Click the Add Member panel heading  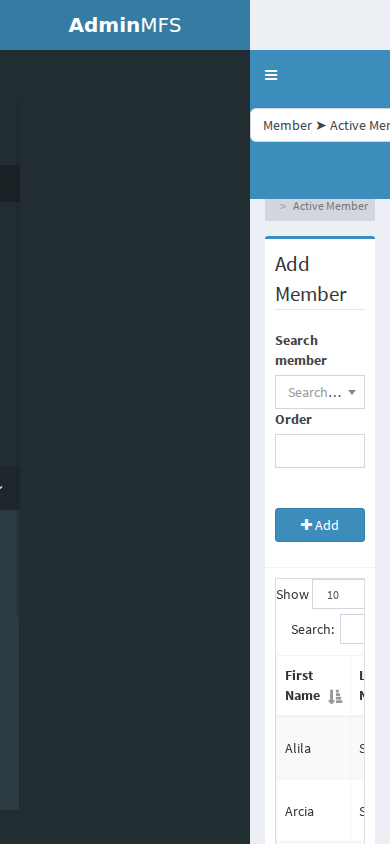point(311,279)
